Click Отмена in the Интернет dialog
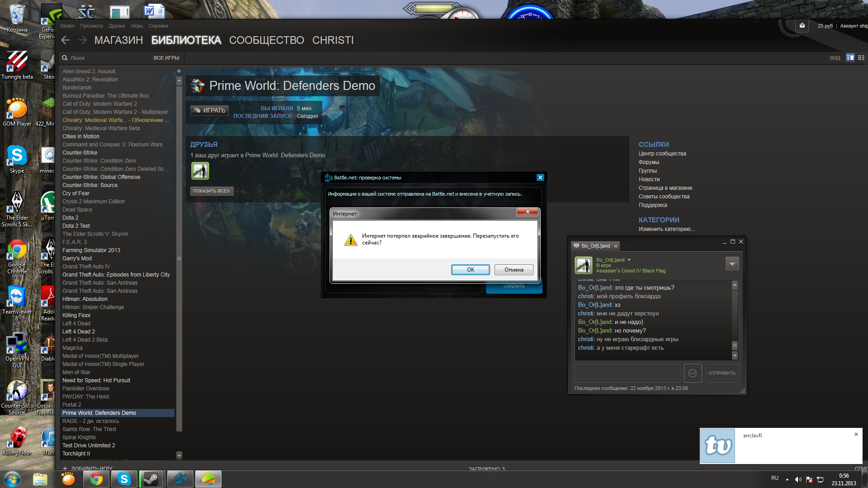Viewport: 868px width, 488px height. pyautogui.click(x=514, y=270)
